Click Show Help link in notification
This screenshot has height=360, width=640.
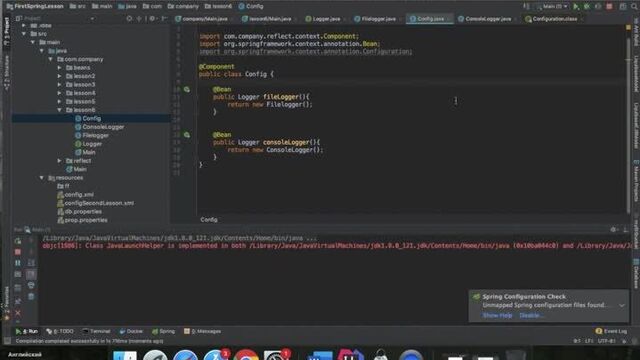[497, 316]
